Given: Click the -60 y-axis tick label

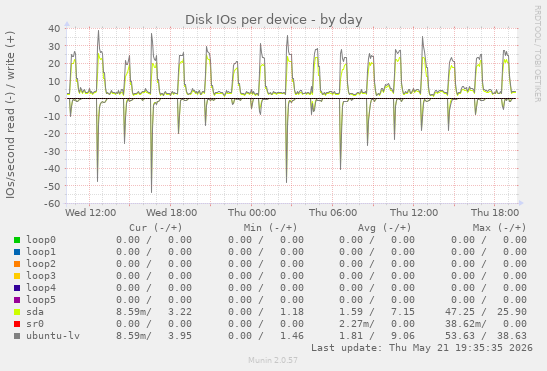Looking at the screenshot, I should [x=52, y=203].
